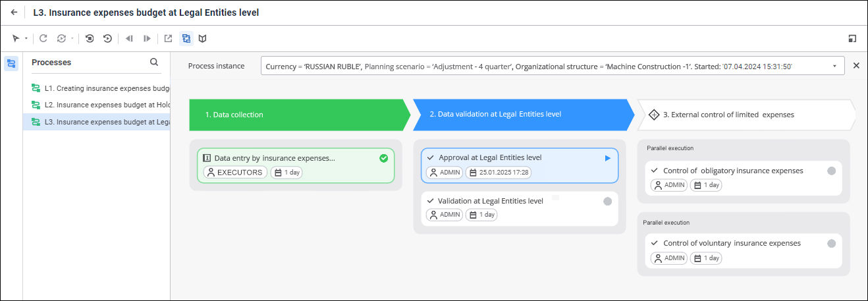Click the refresh icon in the toolbar
868x301 pixels.
click(43, 39)
